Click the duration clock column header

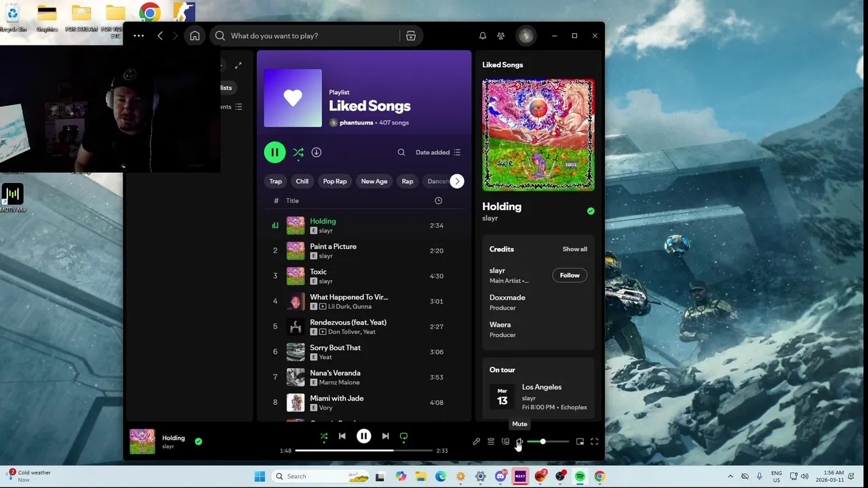438,201
